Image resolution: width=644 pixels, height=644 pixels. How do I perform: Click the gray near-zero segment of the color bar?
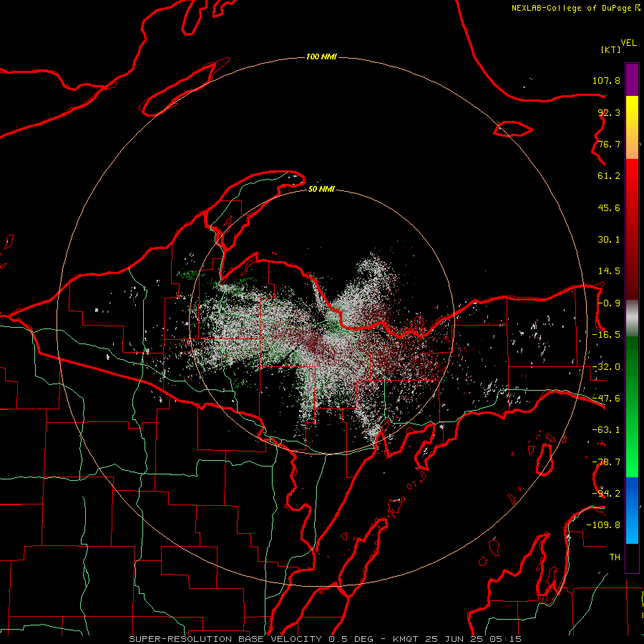[x=632, y=318]
